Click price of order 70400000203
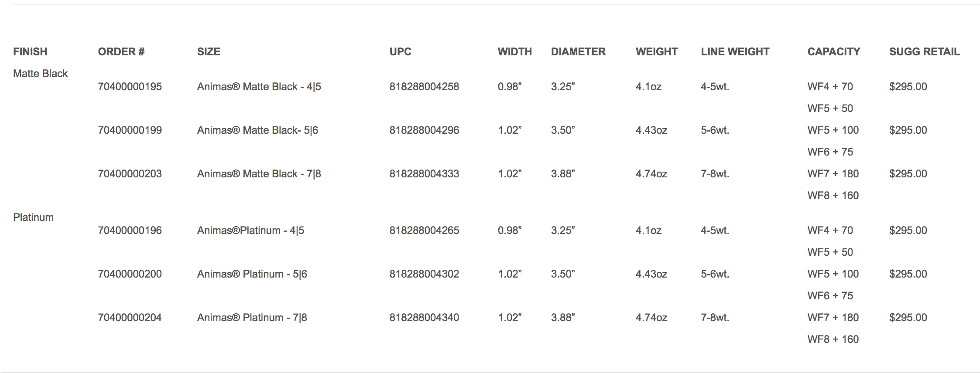This screenshot has height=373, width=980. coord(908,174)
